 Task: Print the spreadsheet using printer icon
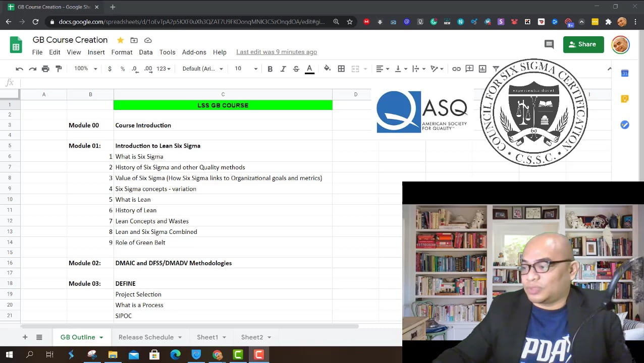[x=45, y=69]
